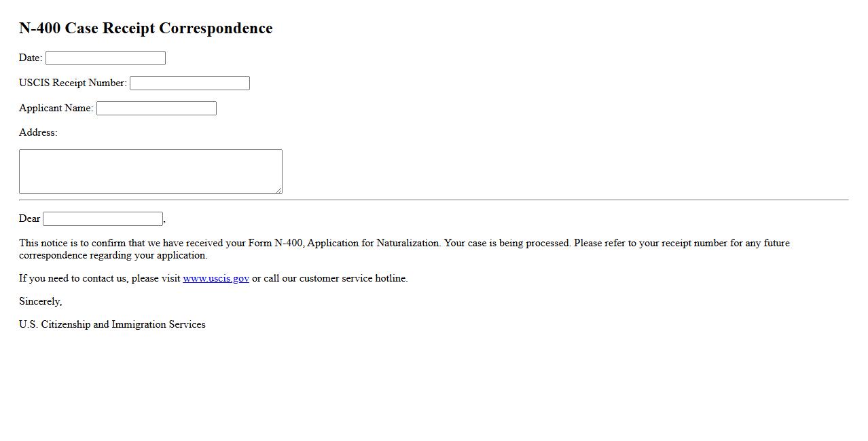Open the www.uscis.gov link
This screenshot has height=441, width=868.
[215, 278]
